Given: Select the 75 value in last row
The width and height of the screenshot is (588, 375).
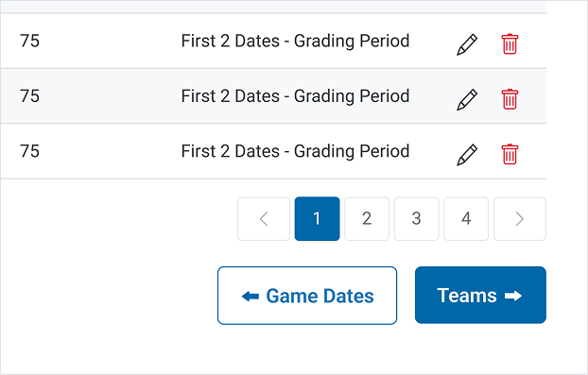Looking at the screenshot, I should pyautogui.click(x=29, y=151).
